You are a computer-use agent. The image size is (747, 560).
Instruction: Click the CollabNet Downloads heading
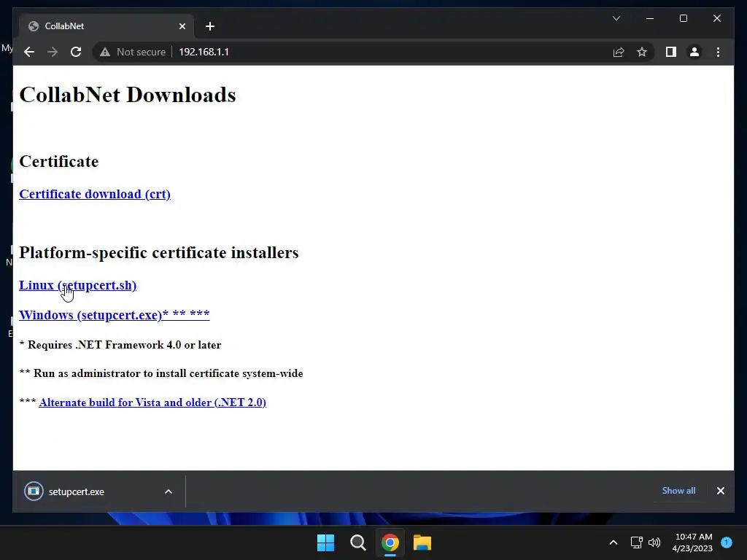(128, 95)
